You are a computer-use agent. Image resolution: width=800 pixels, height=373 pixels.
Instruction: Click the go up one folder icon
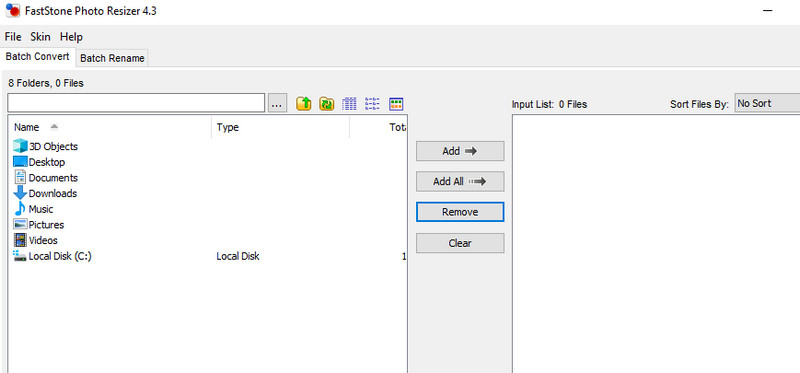(x=304, y=104)
